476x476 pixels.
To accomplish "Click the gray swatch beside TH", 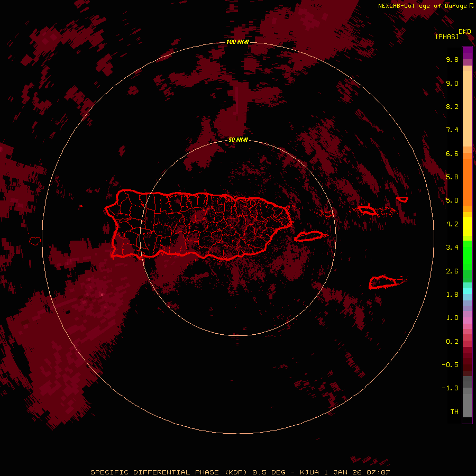I will pos(467,406).
